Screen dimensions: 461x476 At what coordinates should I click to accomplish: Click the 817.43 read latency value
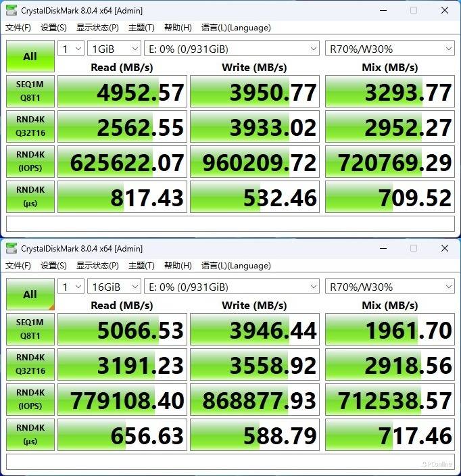[x=122, y=197]
